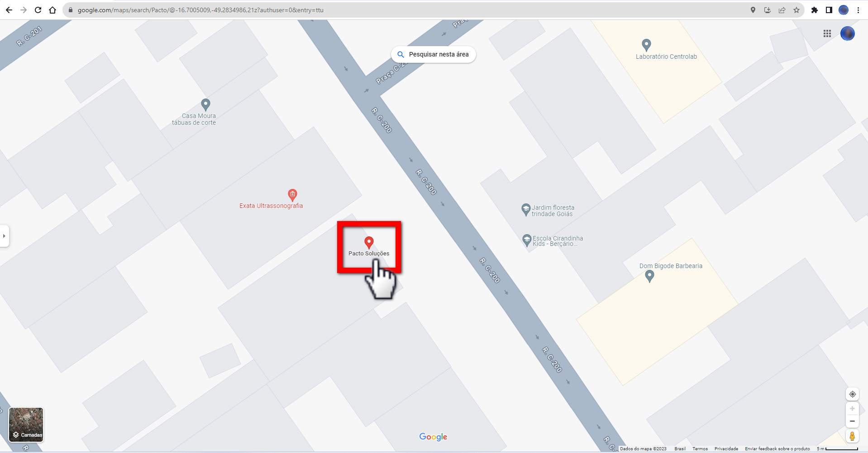Open the Termos link
This screenshot has width=868, height=453.
point(700,449)
